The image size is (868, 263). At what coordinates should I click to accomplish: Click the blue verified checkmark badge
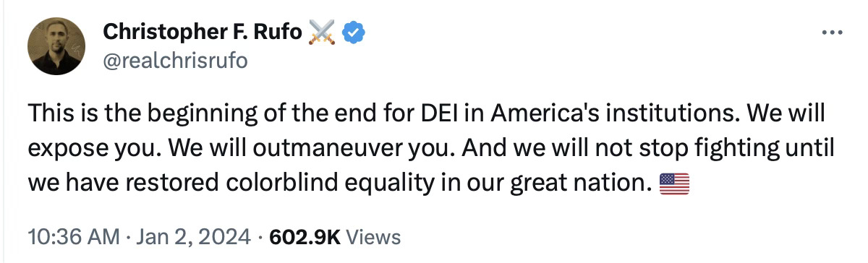coord(353,33)
